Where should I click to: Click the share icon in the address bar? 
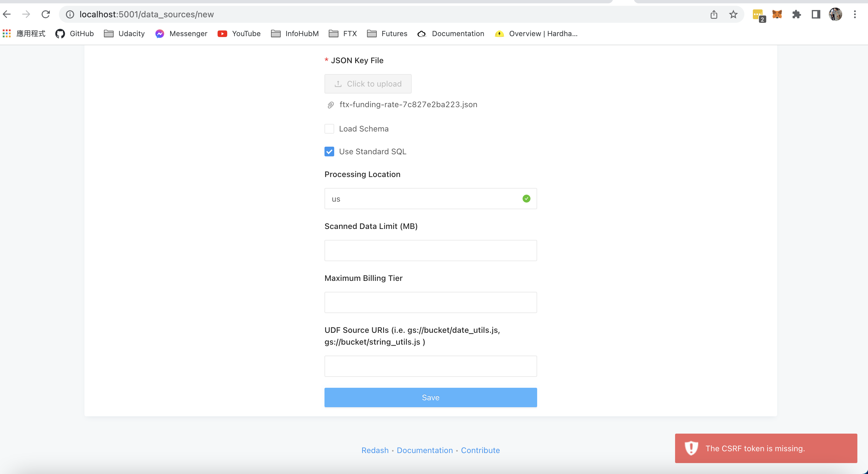714,14
